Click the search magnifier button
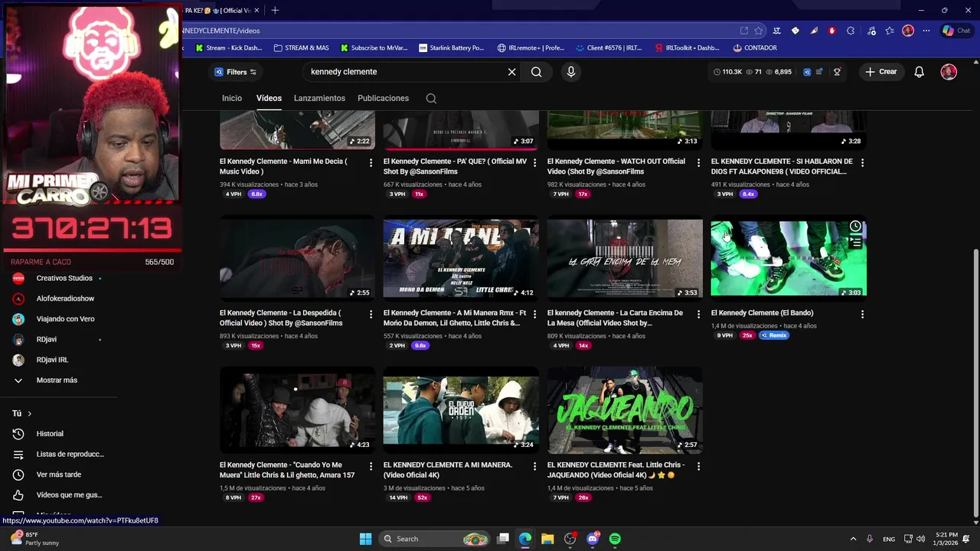980x551 pixels. click(536, 72)
